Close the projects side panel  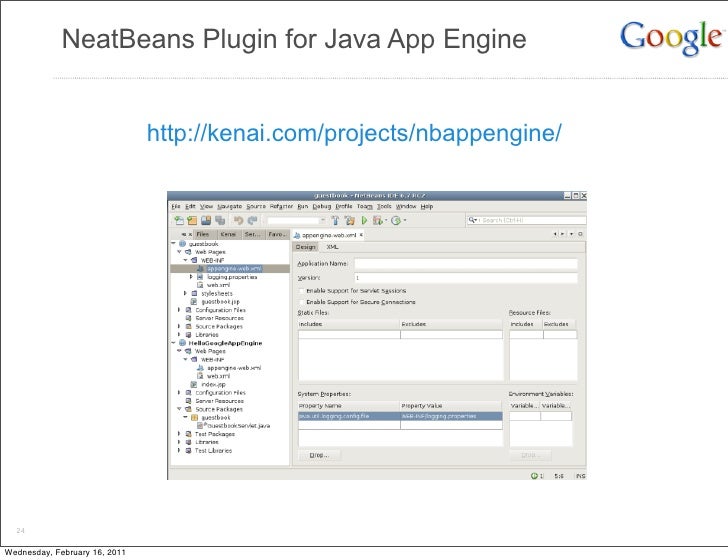[x=190, y=234]
